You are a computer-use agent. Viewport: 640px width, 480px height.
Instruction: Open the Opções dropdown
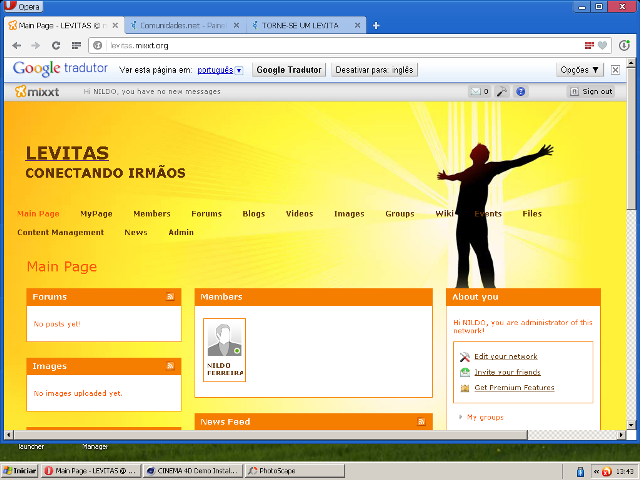pyautogui.click(x=579, y=70)
